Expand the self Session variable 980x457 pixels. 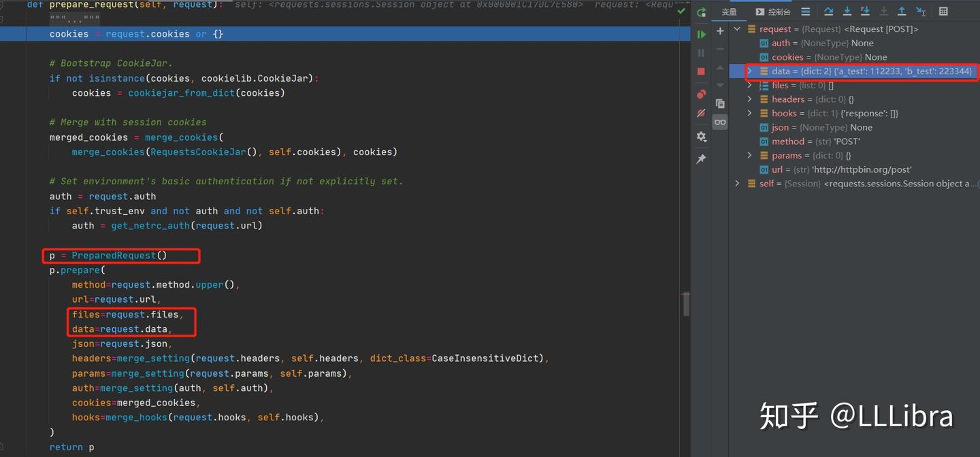coord(737,184)
